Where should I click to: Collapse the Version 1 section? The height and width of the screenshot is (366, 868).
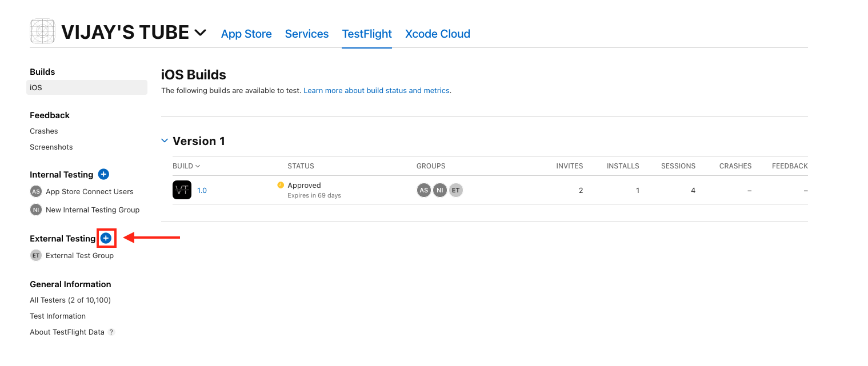(165, 140)
